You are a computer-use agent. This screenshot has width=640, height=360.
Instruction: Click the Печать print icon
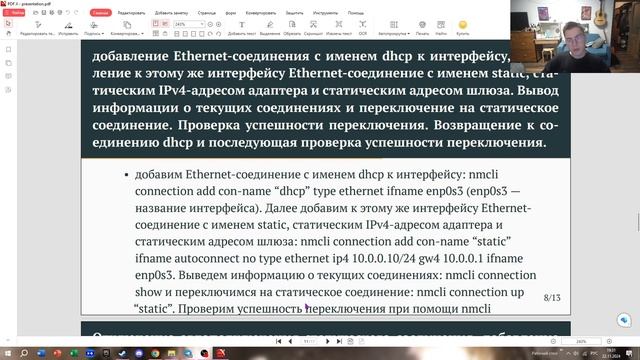pyautogui.click(x=422, y=25)
